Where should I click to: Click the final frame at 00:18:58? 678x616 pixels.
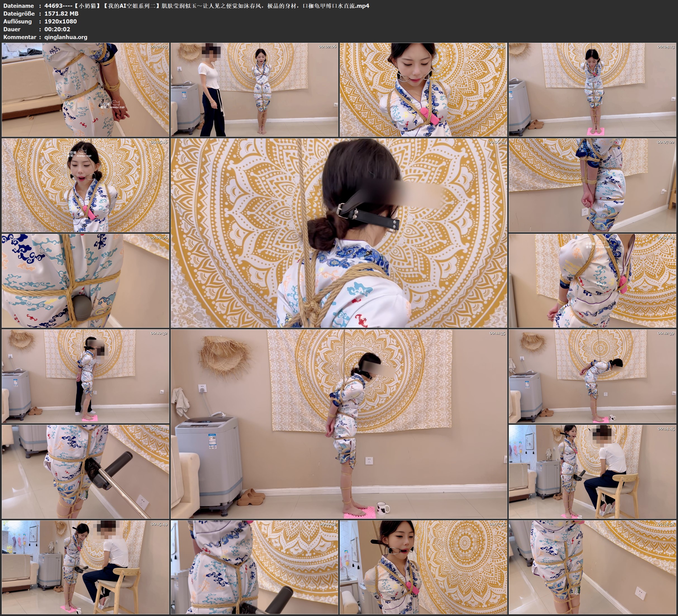[592, 567]
